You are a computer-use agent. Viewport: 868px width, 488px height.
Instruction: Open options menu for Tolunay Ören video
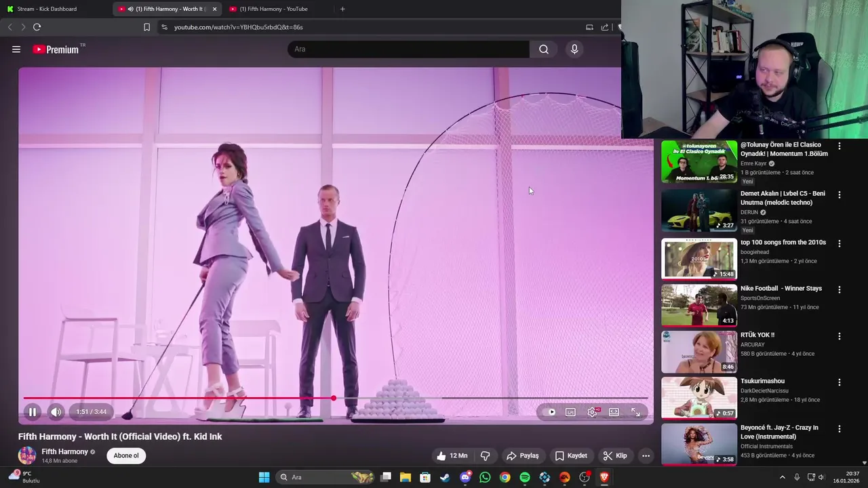tap(840, 146)
